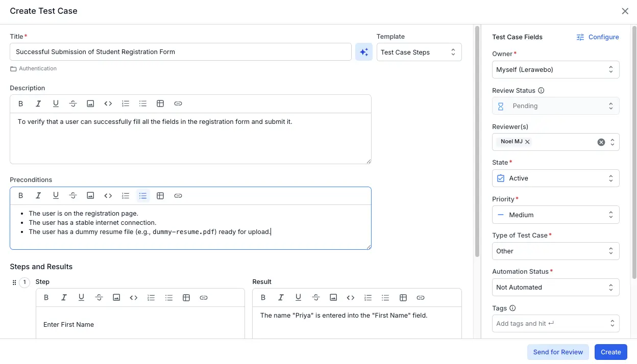This screenshot has width=637, height=364.
Task: Apply strikethrough in Step editor toolbar
Action: (x=99, y=298)
